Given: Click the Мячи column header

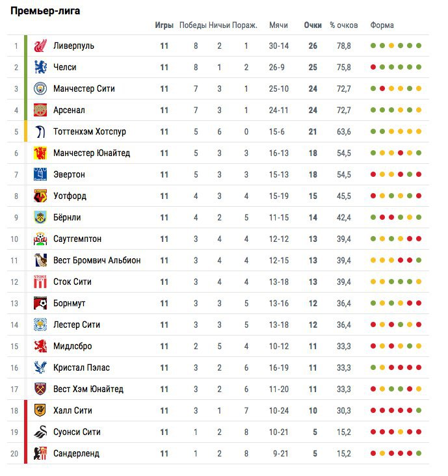Looking at the screenshot, I should coord(278,25).
